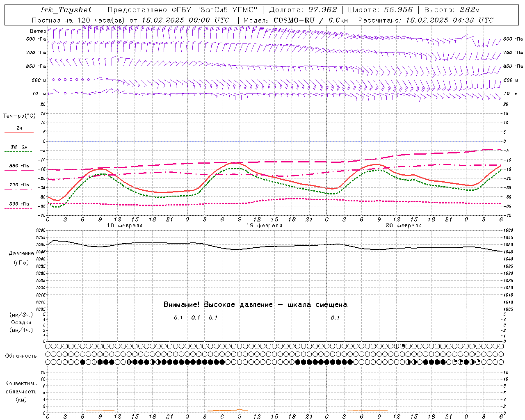
Task: Click the '19 февраля' date label
Action: (264, 226)
